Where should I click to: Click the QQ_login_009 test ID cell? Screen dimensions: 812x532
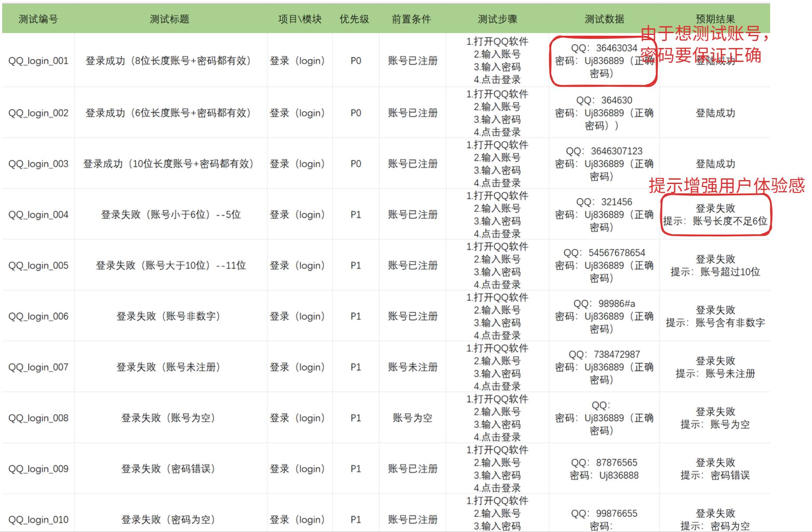tap(38, 469)
